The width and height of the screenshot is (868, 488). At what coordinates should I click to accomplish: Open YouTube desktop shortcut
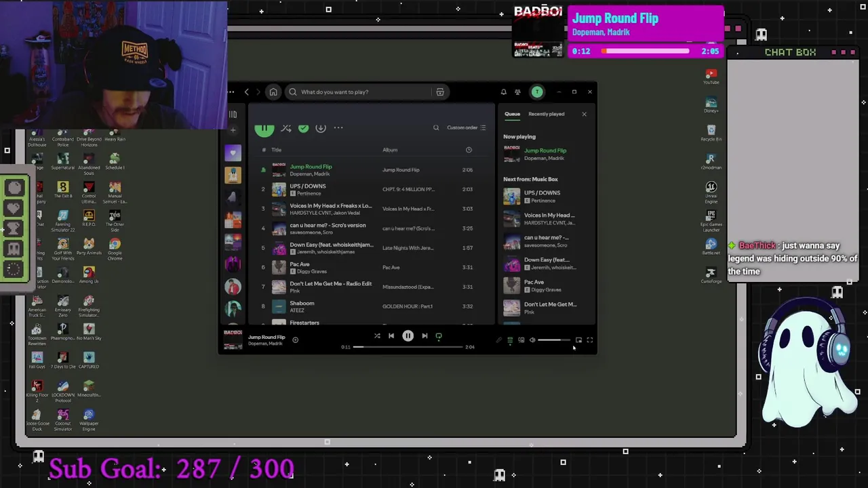(711, 76)
